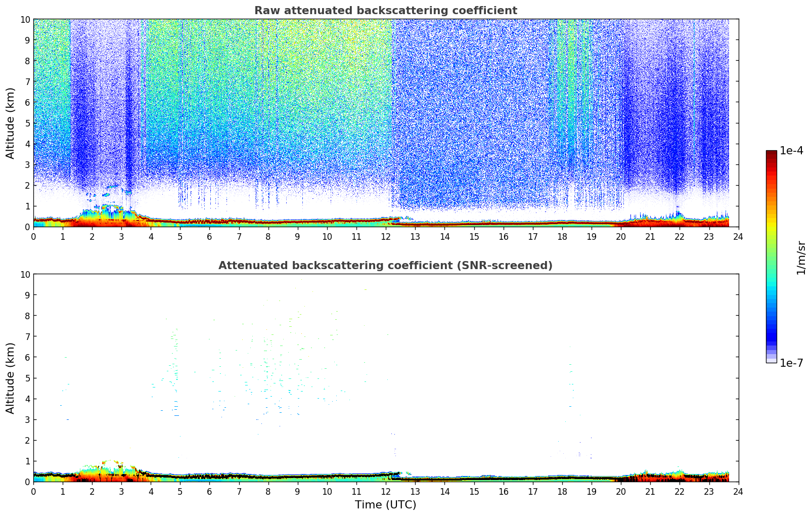Image resolution: width=812 pixels, height=516 pixels.
Task: Click the '1e-7' colorbar minimum label
Action: 791,363
